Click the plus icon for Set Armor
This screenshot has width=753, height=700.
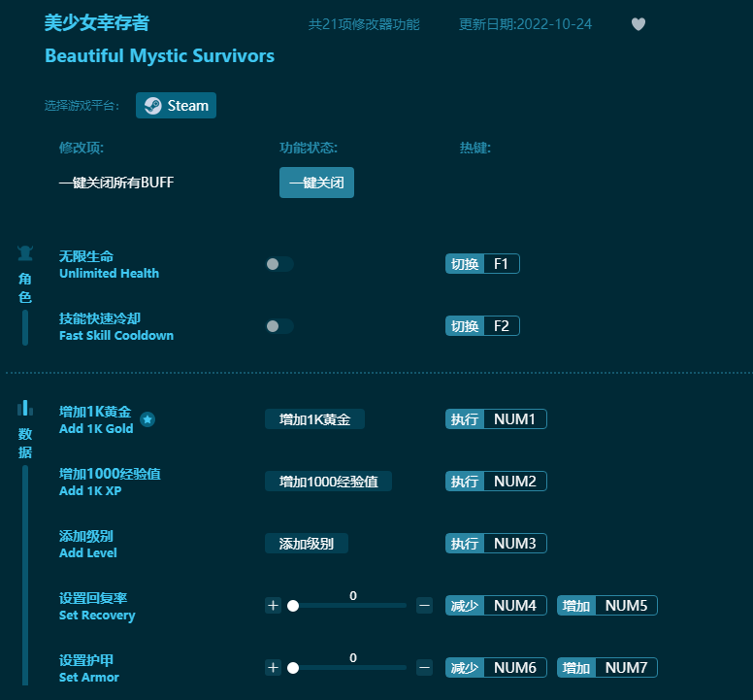coord(274,667)
